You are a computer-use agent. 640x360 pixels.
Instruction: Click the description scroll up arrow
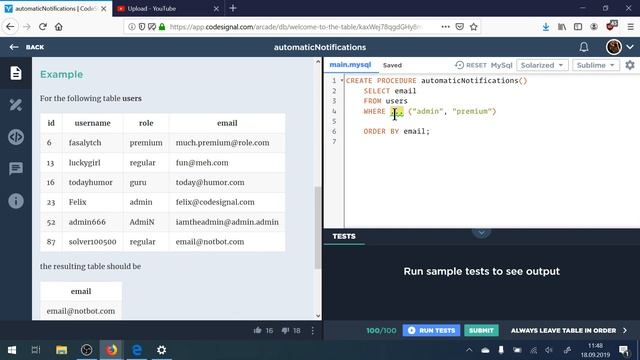click(x=318, y=62)
